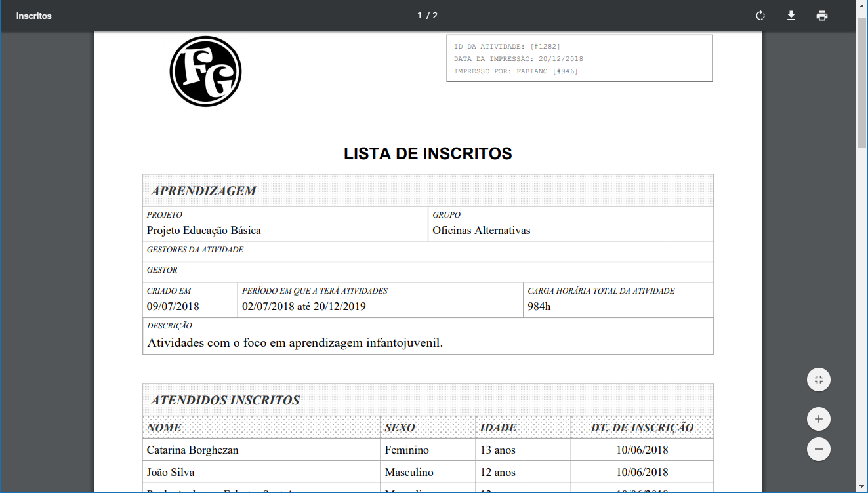Click the fit-to-page zoom button
The width and height of the screenshot is (868, 493).
819,380
